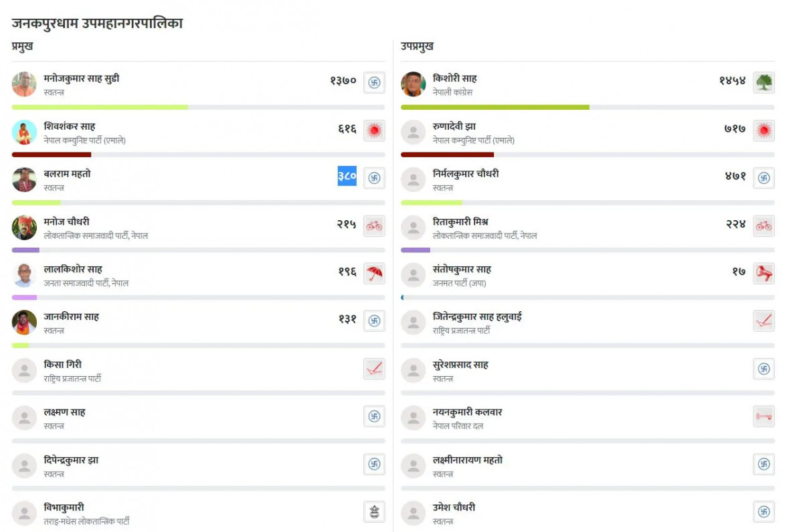This screenshot has width=803, height=532.
Task: Click the party symbol beside विभाकुमारी
Action: (x=374, y=512)
